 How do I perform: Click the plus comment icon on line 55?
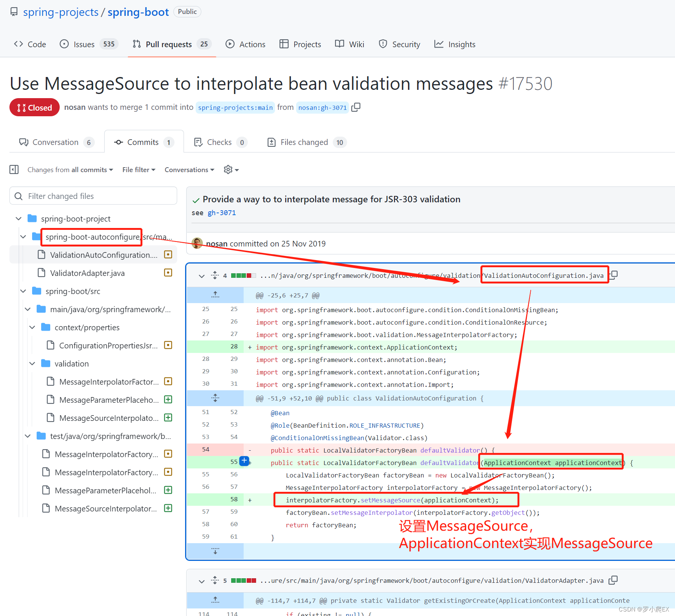[244, 461]
